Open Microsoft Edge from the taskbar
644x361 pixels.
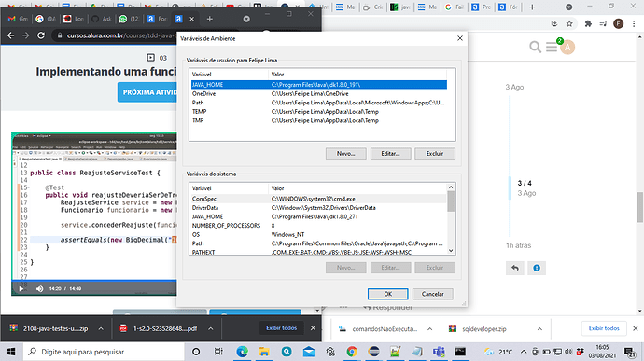[242, 352]
